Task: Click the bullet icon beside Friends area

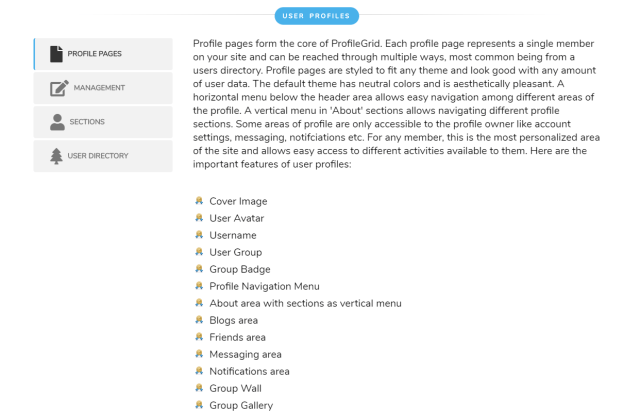Action: click(x=199, y=337)
